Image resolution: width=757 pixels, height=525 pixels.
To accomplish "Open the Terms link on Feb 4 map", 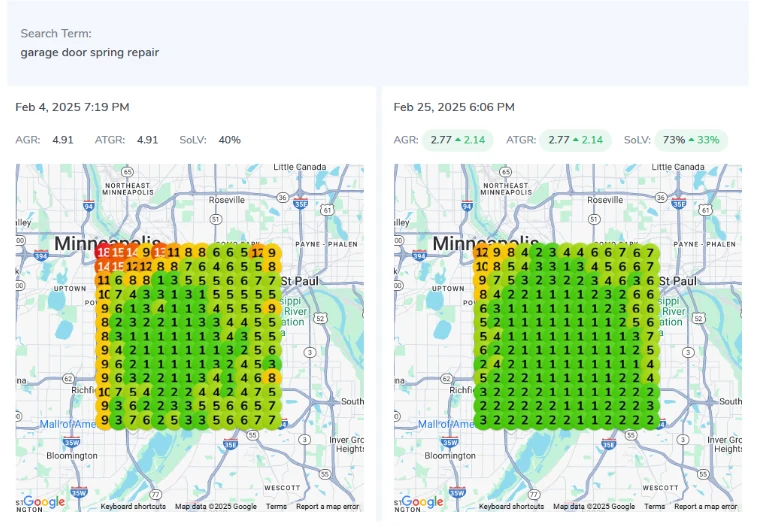I will pos(276,507).
